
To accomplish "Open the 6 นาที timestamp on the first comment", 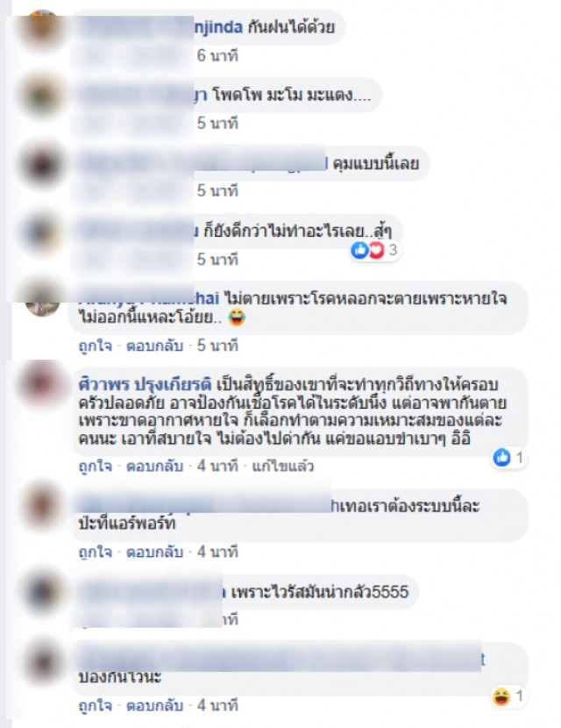I will tap(217, 56).
